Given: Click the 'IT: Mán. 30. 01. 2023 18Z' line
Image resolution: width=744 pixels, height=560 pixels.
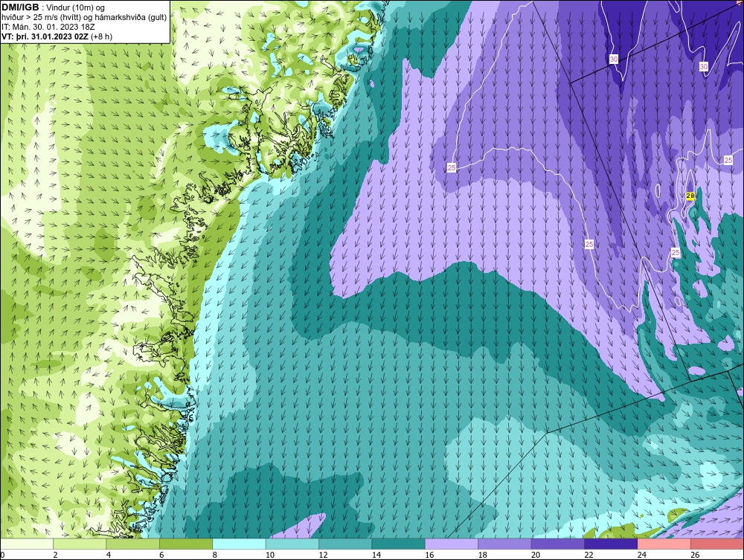Looking at the screenshot, I should (x=48, y=27).
